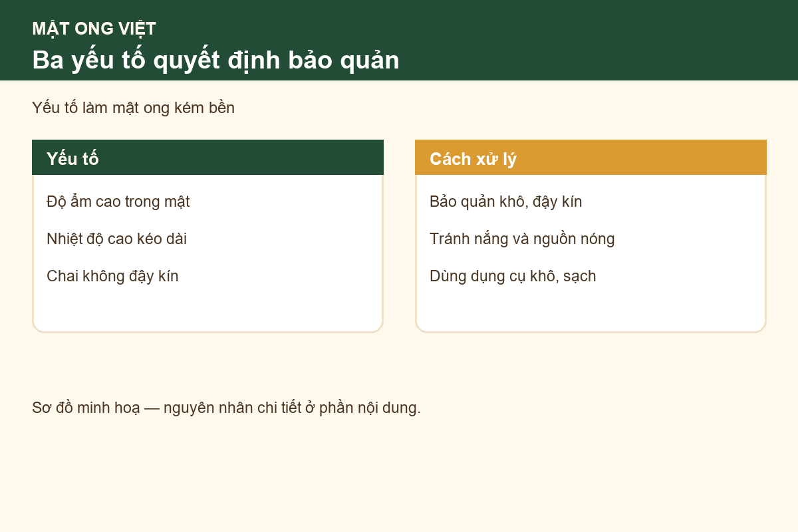Select the heading 'Ba yếu tố quyết định bảo quản'
The height and width of the screenshot is (532, 798).
coord(215,61)
